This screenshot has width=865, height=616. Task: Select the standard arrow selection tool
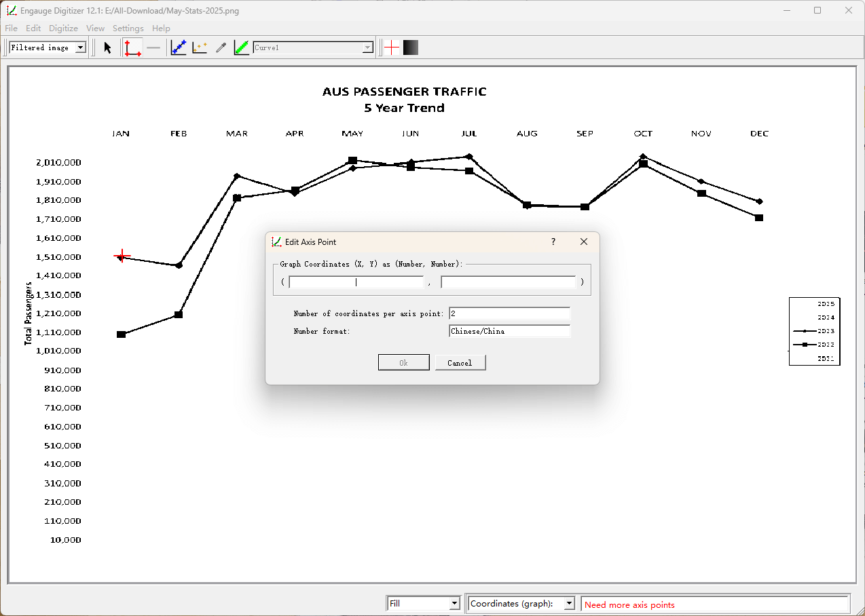(x=107, y=47)
